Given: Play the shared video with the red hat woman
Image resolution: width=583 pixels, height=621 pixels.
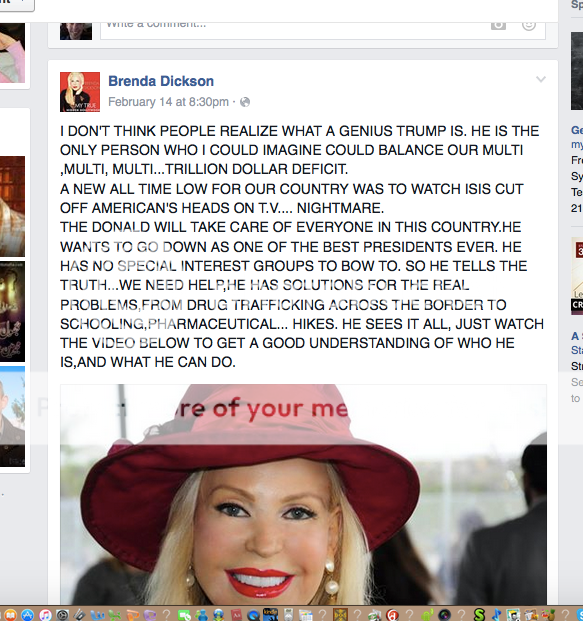Looking at the screenshot, I should pyautogui.click(x=303, y=494).
